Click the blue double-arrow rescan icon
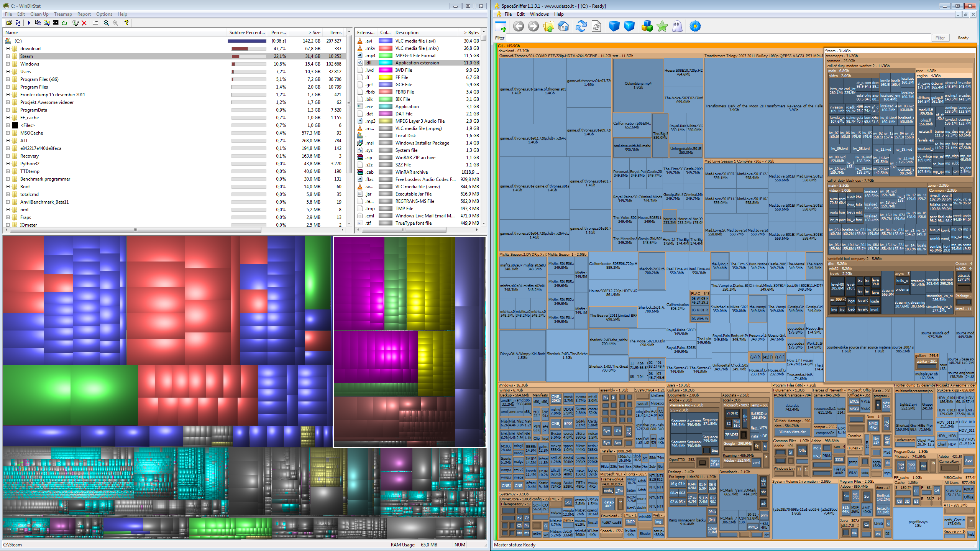 click(581, 26)
